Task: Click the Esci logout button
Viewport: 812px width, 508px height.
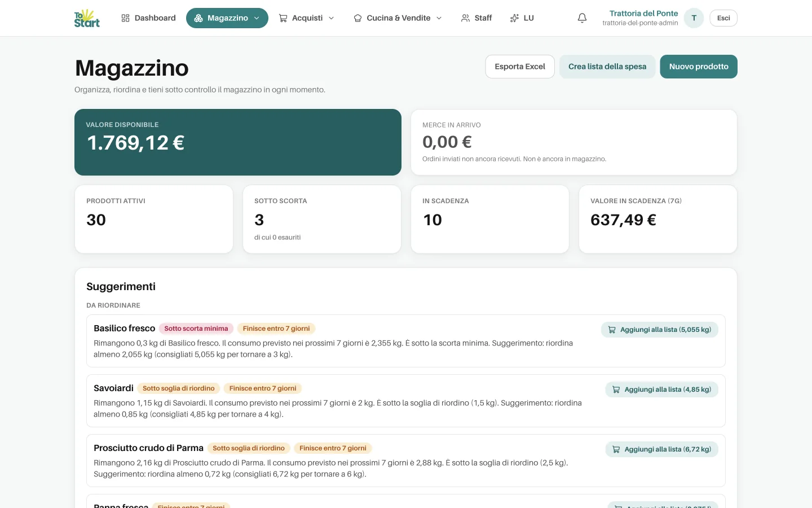Action: (x=723, y=18)
